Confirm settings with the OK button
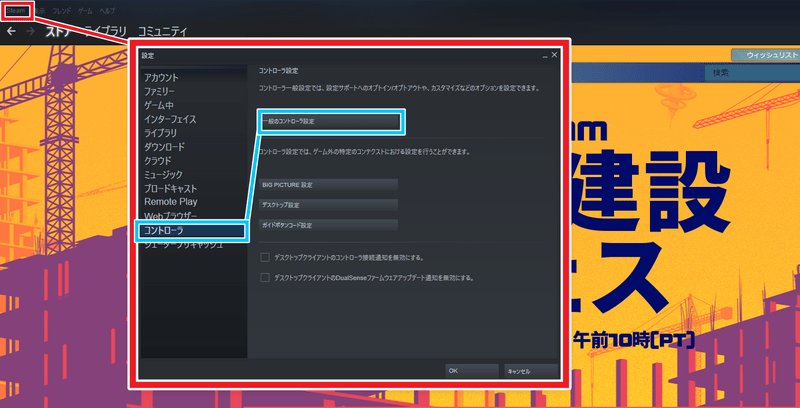Screen dimensions: 800x408 471,371
